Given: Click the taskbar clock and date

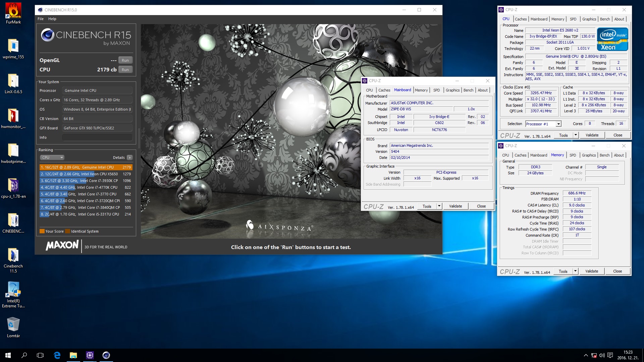Looking at the screenshot, I should pyautogui.click(x=628, y=355).
